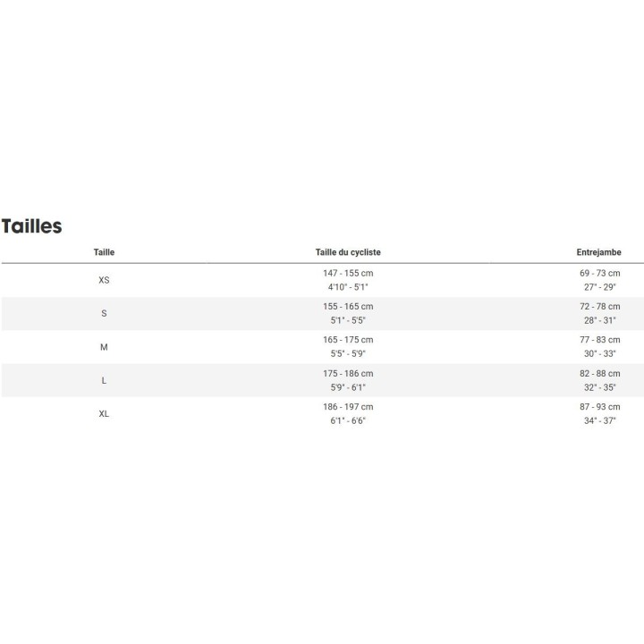Select the S size row label
The image size is (644, 644).
(104, 313)
